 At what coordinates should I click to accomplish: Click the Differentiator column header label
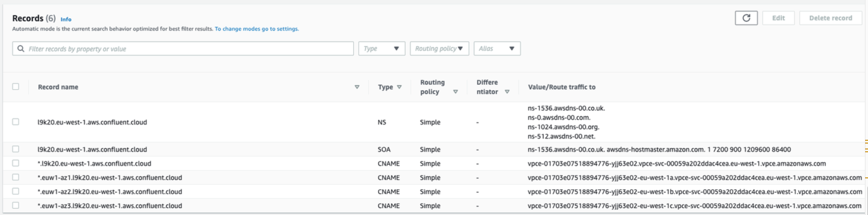point(487,87)
